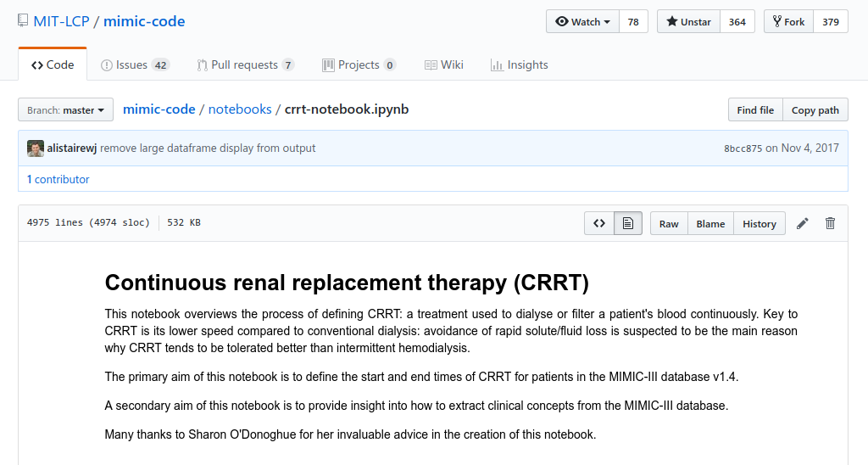
Task: Open commit 8bcc875 link
Action: click(x=743, y=148)
